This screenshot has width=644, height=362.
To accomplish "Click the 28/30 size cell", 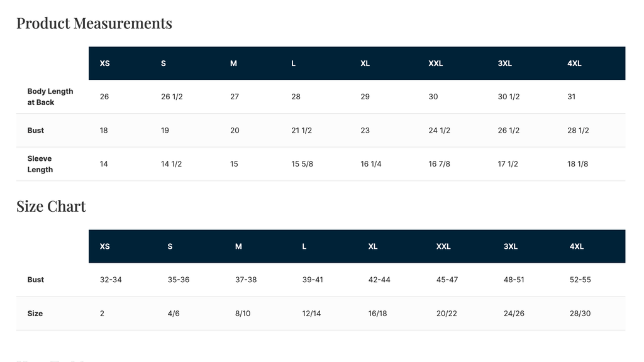I will [580, 314].
